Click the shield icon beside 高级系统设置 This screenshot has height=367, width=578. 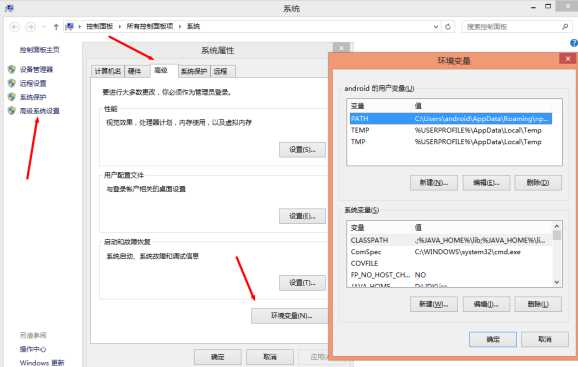tap(12, 111)
